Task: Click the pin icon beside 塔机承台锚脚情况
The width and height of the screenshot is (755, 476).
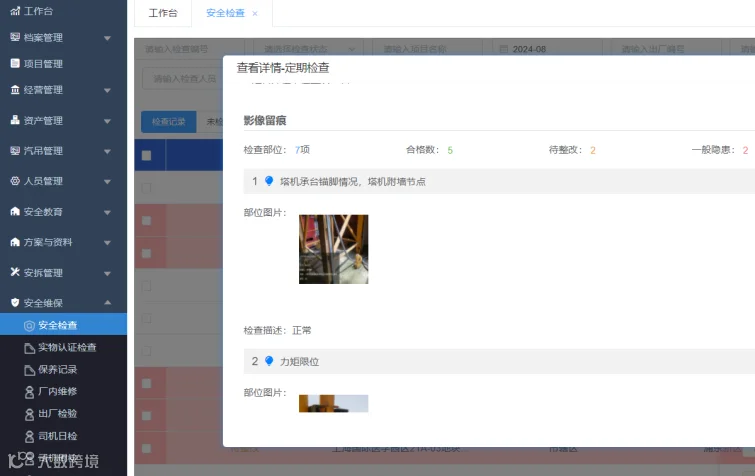Action: point(269,181)
